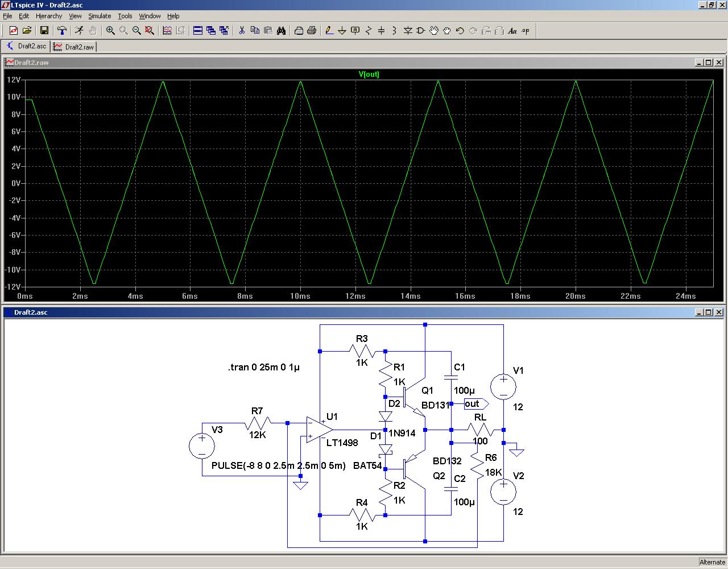The image size is (728, 569).
Task: Click the Control Panel hammer icon
Action: coord(62,31)
